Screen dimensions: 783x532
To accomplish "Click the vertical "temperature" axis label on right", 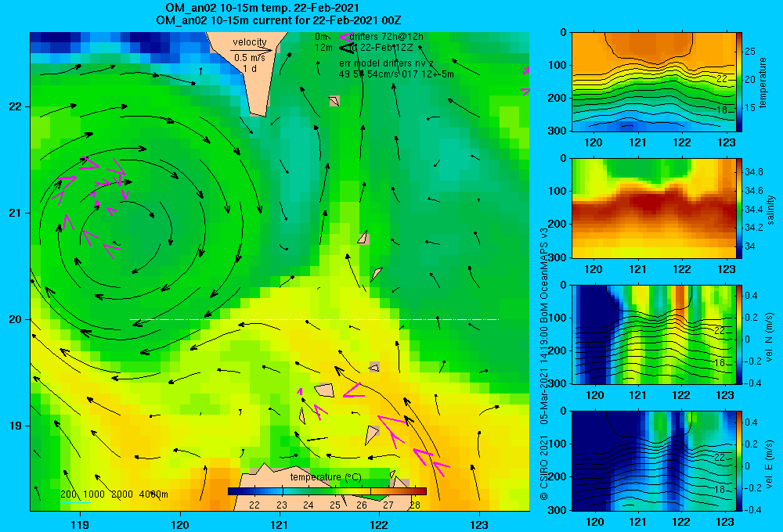I will (763, 82).
